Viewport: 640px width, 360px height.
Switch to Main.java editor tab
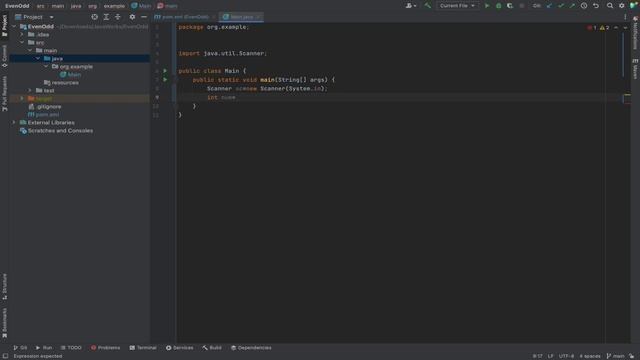tap(241, 17)
